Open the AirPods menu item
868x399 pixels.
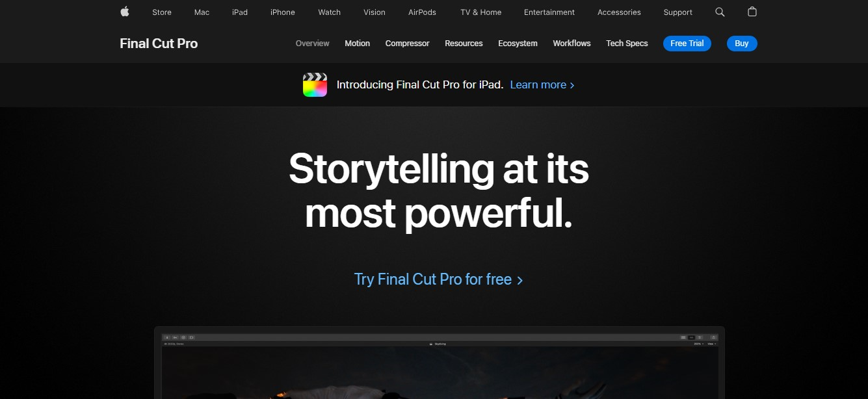422,12
